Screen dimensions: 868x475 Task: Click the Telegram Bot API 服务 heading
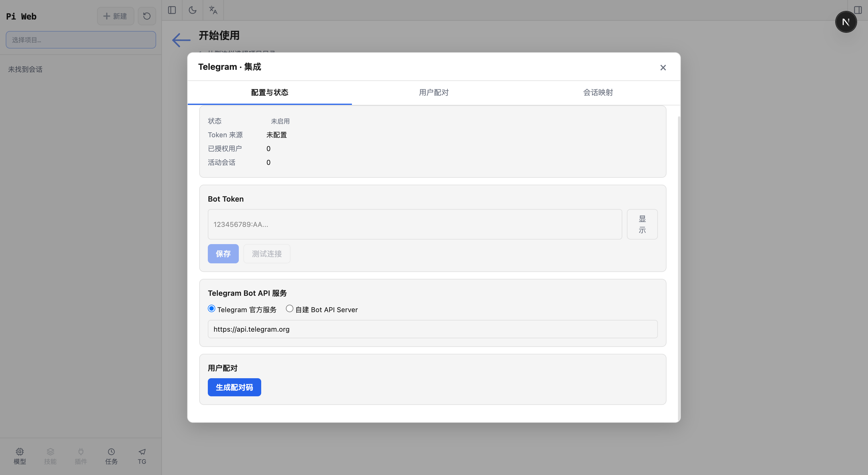click(247, 293)
